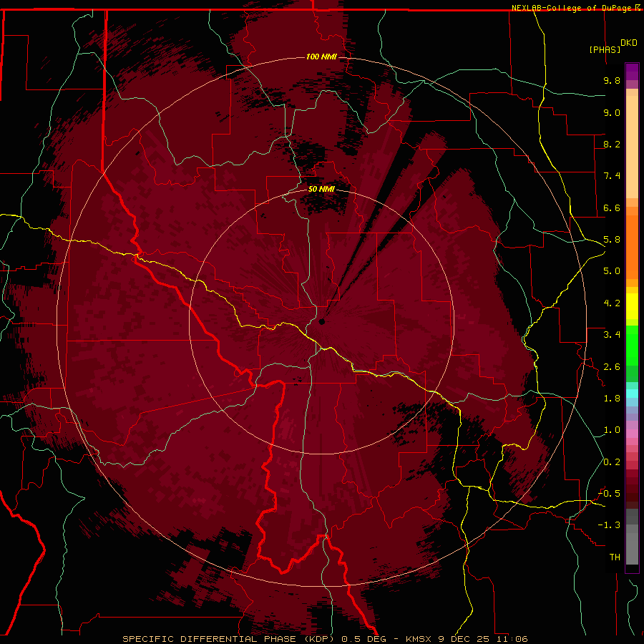Click the 9 DEC 25 date in caption

[x=465, y=639]
